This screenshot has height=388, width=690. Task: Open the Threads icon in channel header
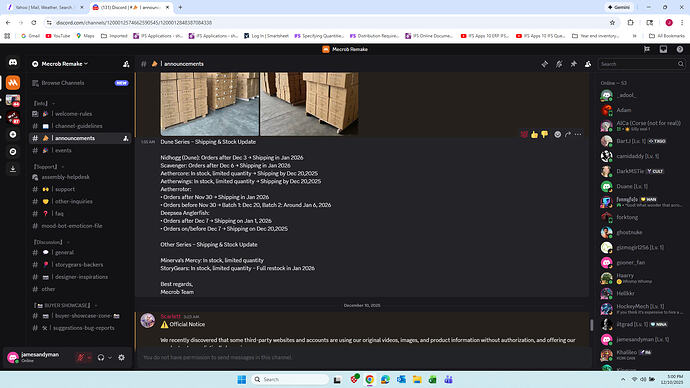click(x=544, y=64)
